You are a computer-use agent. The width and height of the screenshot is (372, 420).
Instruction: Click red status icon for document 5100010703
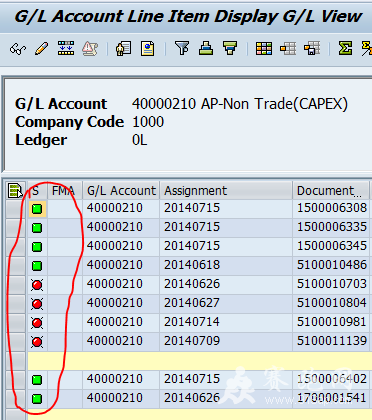coord(37,285)
